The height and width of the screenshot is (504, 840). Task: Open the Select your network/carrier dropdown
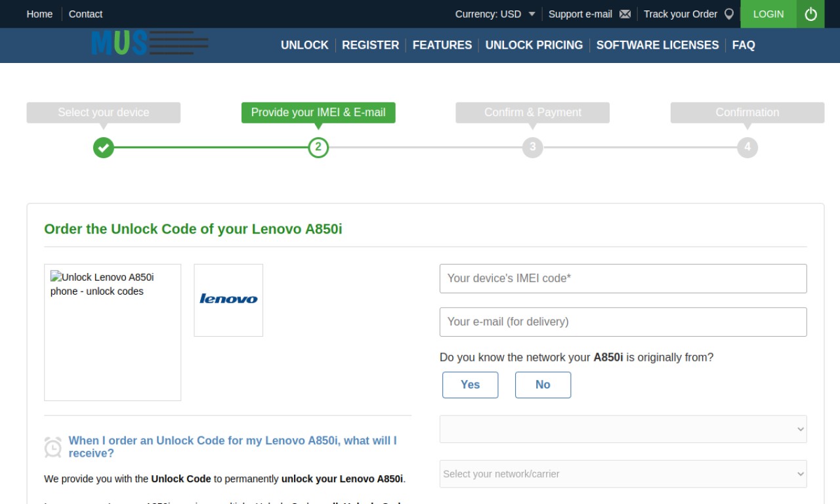[x=623, y=474]
